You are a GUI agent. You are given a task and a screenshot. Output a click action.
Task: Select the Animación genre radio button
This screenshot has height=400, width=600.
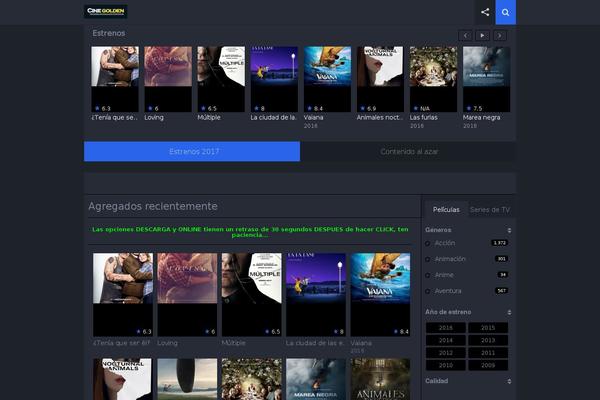coord(427,259)
